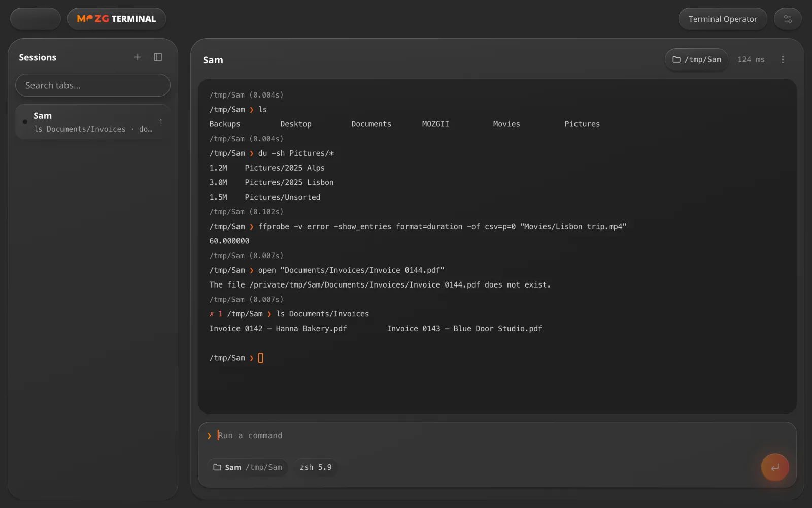Click the blank pill button beside the logo
Image resolution: width=812 pixels, height=508 pixels.
pos(36,19)
